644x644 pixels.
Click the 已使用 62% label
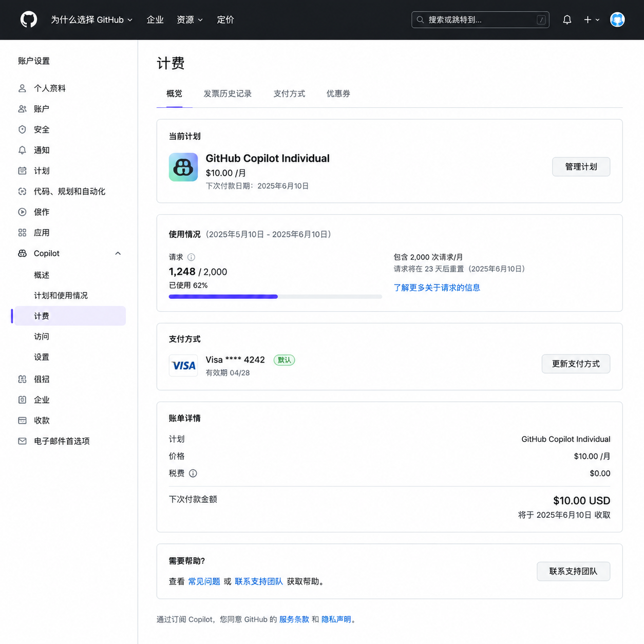[x=188, y=285]
